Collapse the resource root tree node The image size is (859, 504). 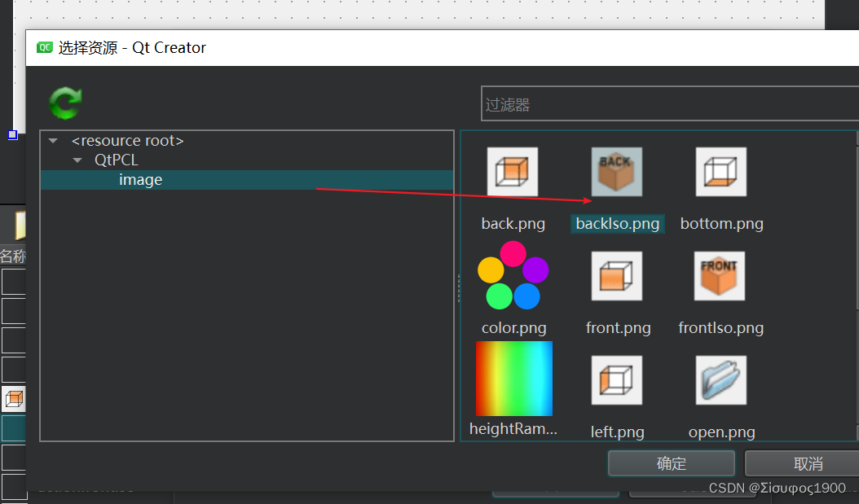click(52, 140)
